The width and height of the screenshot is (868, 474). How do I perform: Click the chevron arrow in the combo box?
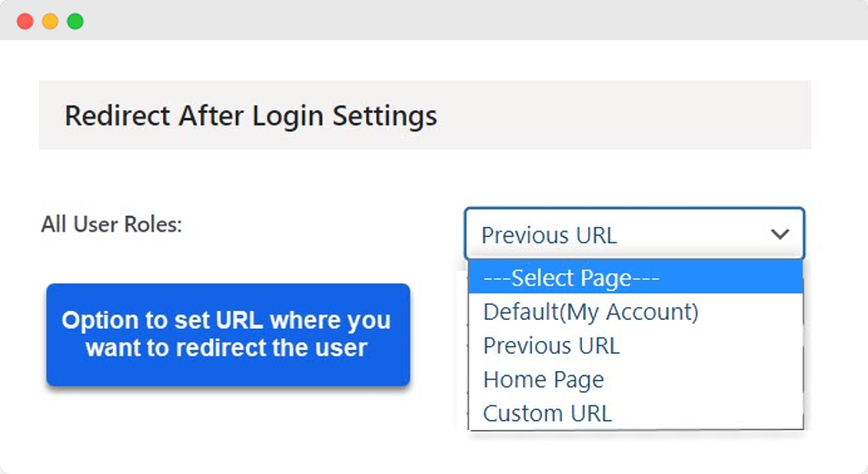point(780,234)
